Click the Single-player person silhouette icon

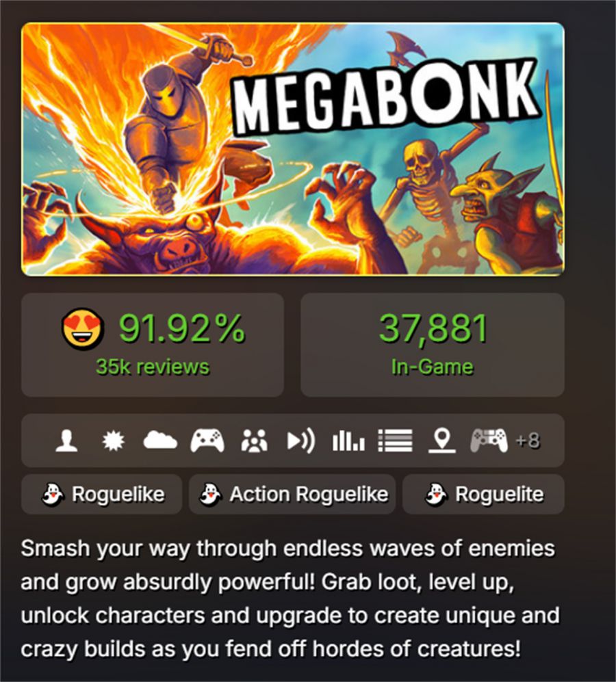(66, 441)
